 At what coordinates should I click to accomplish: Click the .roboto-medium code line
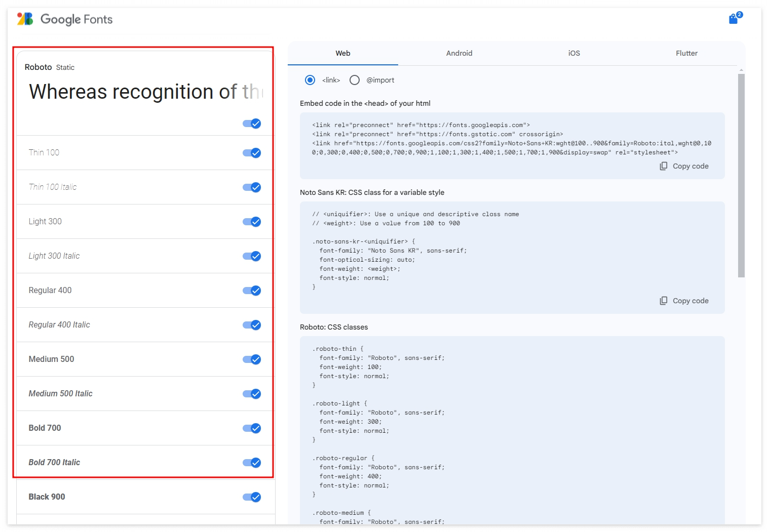coord(342,513)
